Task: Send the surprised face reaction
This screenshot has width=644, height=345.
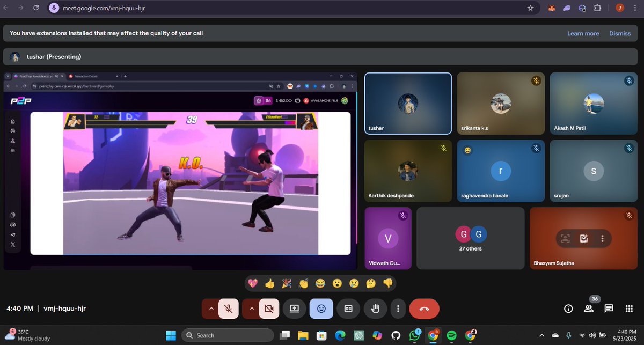Action: point(337,283)
